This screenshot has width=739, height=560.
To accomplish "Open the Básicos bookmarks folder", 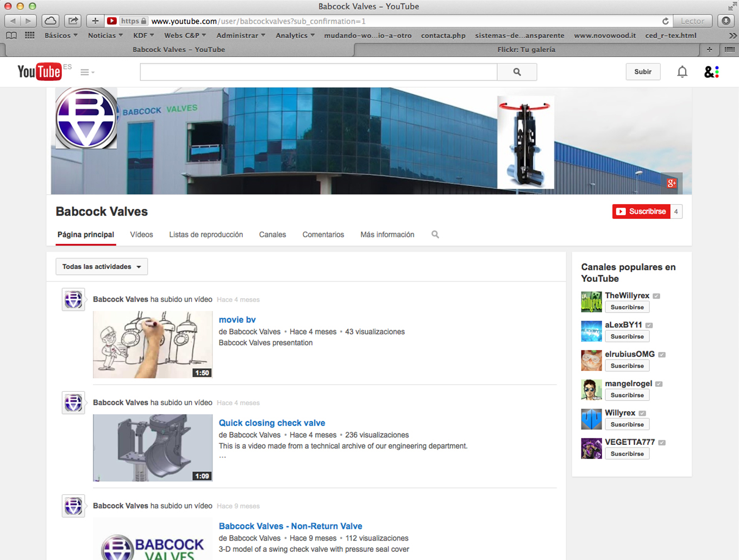I will coord(61,35).
